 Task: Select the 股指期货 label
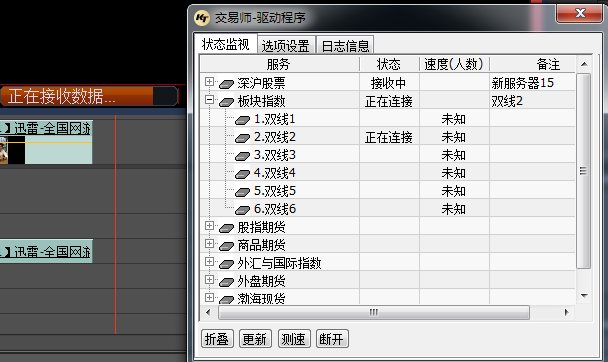261,227
